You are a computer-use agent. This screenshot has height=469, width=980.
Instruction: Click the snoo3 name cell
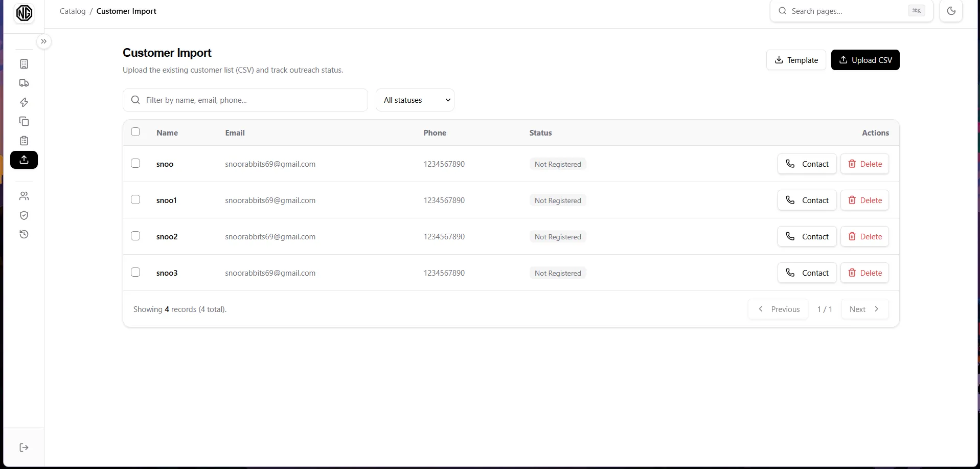[x=167, y=273]
